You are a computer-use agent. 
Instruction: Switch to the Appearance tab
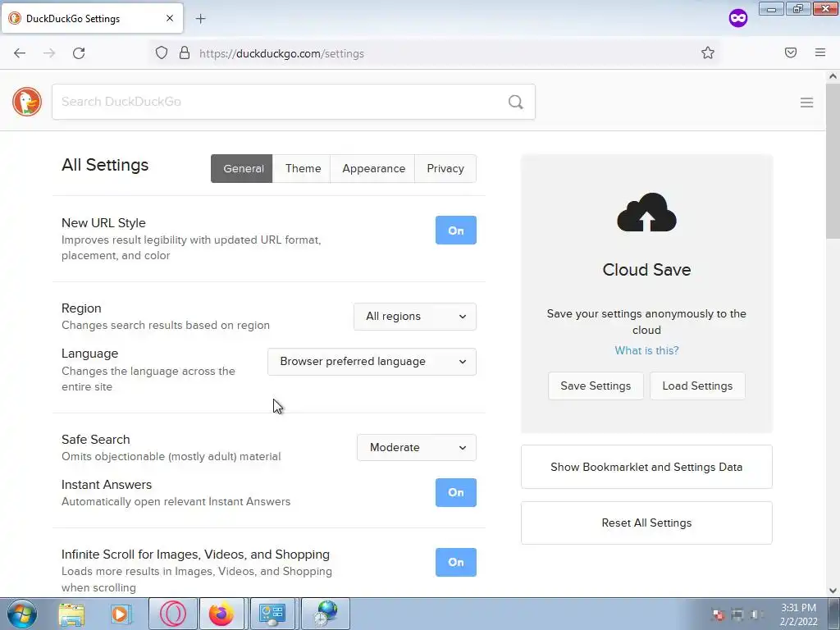(x=373, y=169)
